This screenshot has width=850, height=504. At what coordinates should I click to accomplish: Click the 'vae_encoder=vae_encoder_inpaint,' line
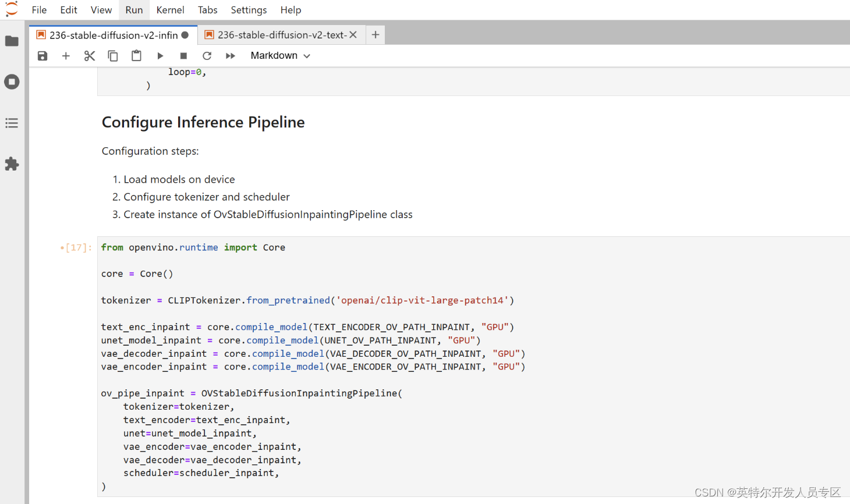(212, 447)
